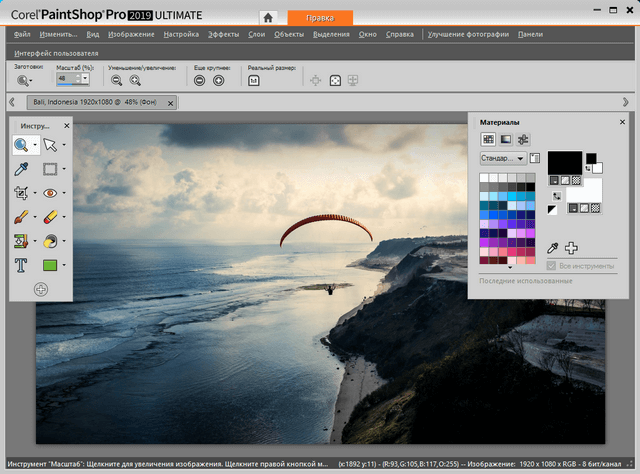
Task: Expand the Selection tool flyout arrow
Action: [x=64, y=169]
